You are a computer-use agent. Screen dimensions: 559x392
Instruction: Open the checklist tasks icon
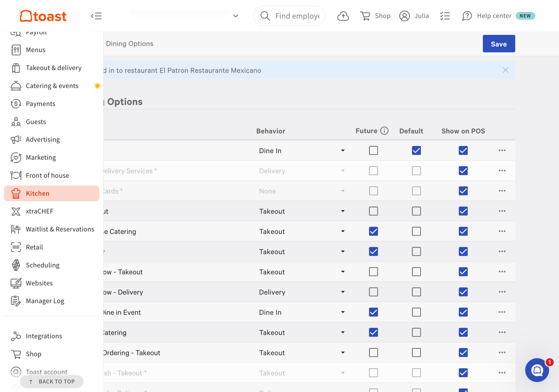[445, 16]
